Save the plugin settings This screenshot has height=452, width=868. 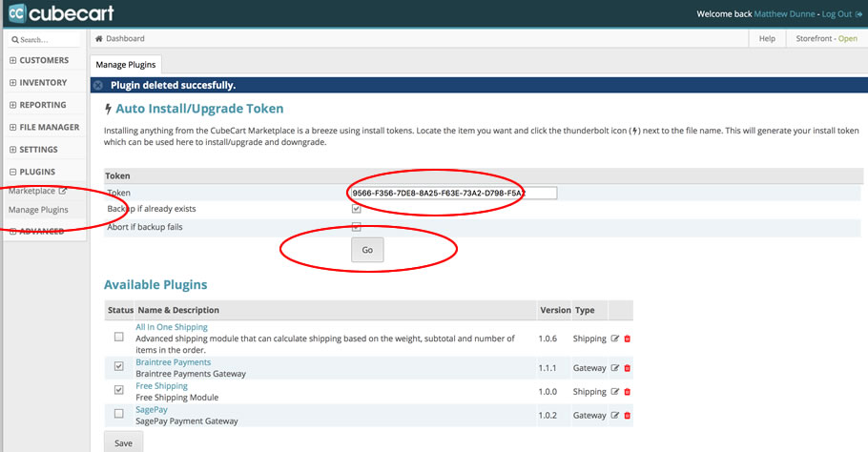pos(123,442)
